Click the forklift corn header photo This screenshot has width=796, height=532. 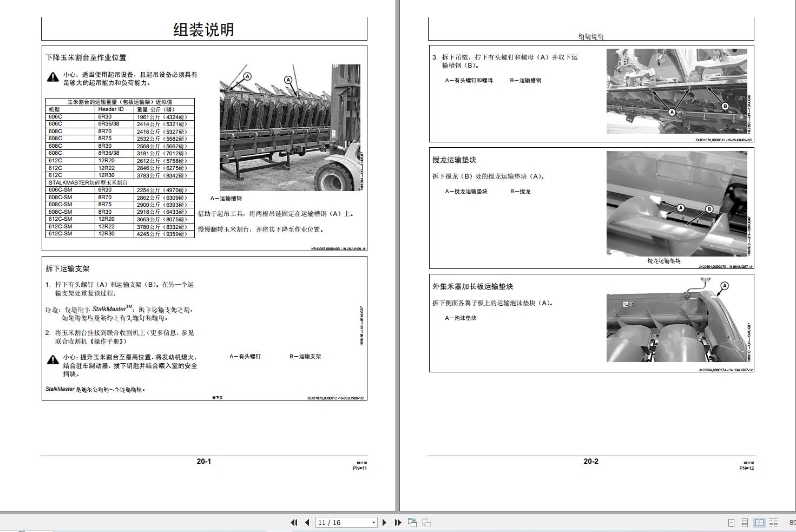[x=290, y=128]
